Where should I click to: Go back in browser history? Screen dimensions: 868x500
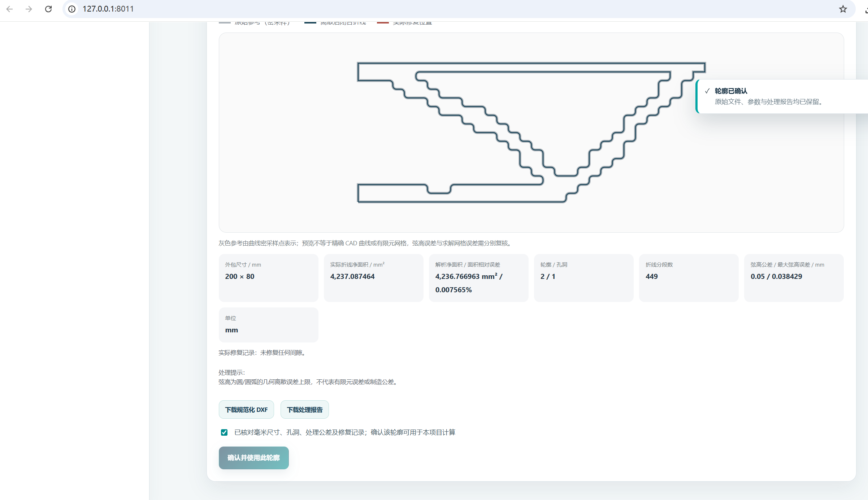10,9
